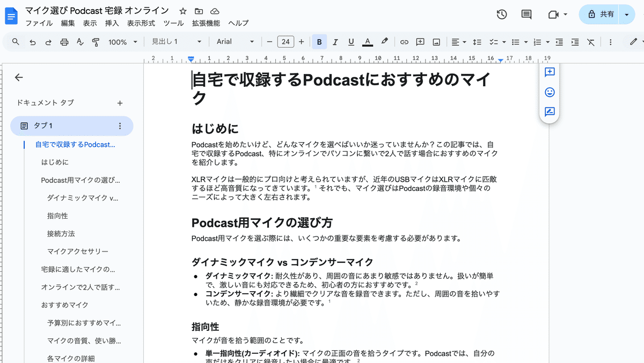Open the 拡張機能 menu
The image size is (644, 363).
(x=206, y=23)
